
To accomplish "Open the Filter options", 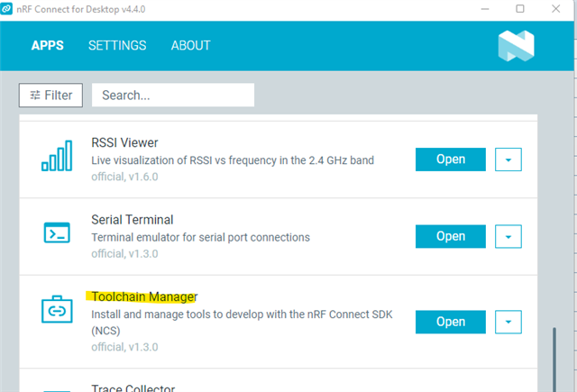I will coord(50,96).
